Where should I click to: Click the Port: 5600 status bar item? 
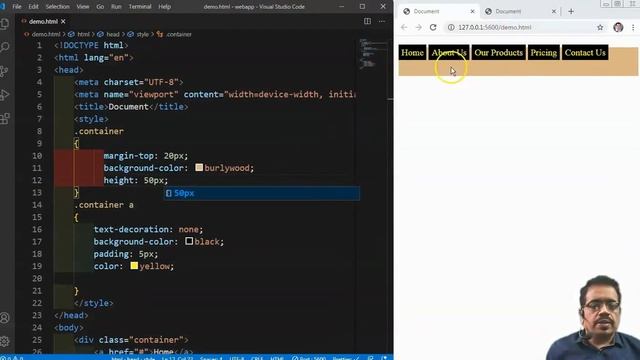(x=309, y=358)
